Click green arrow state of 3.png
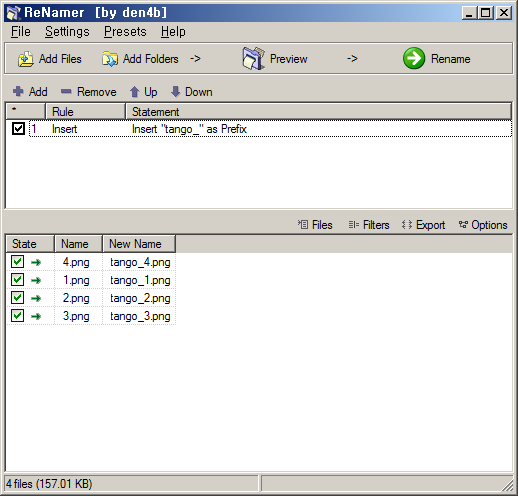 36,317
